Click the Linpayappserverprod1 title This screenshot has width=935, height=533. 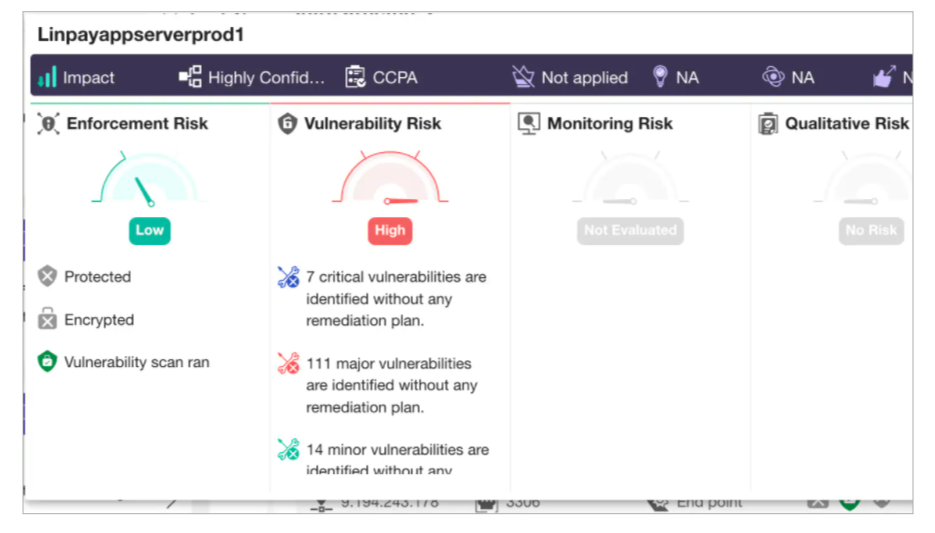[141, 34]
